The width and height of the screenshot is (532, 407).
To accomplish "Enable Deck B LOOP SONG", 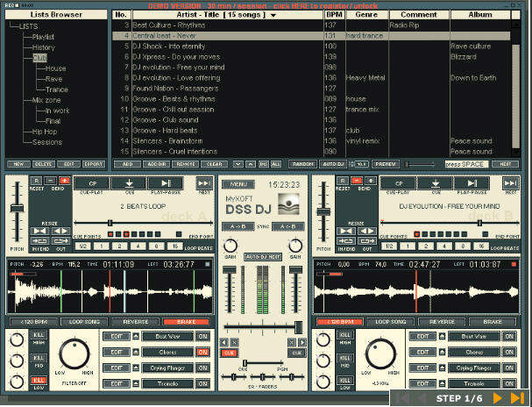I will coord(391,322).
